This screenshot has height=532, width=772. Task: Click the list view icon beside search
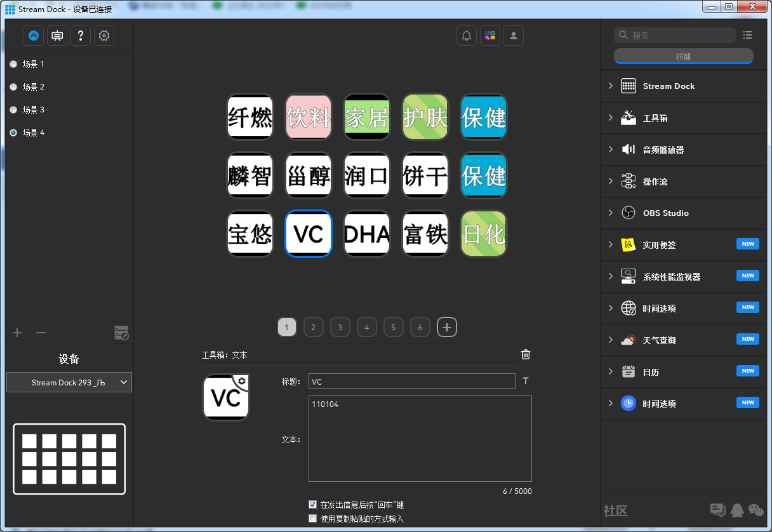(747, 35)
